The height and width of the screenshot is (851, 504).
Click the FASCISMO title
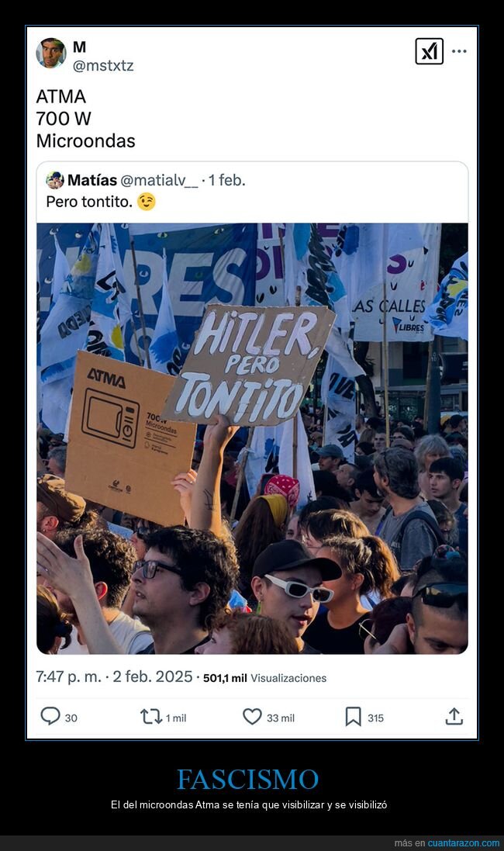coord(248,780)
